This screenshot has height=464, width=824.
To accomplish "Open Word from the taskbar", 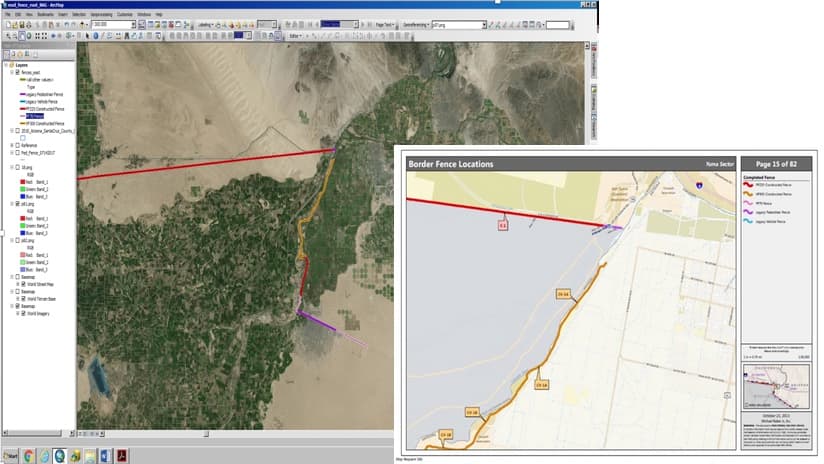I will (106, 456).
